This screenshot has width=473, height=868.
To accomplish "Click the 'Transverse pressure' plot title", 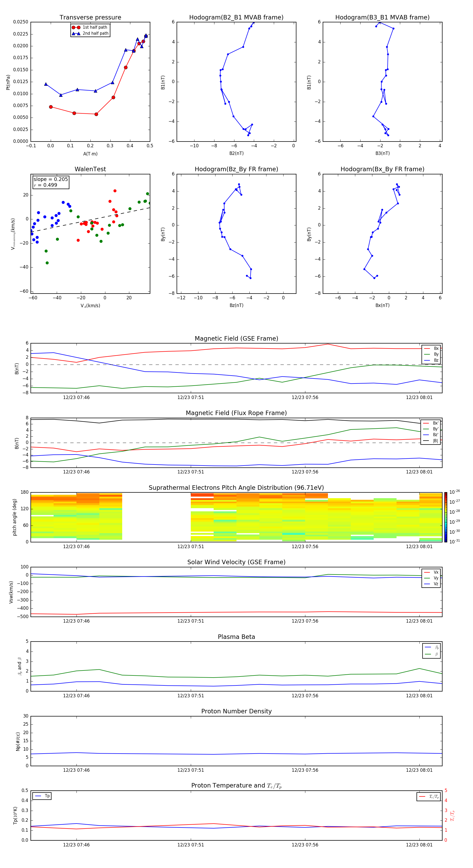I will click(x=90, y=17).
